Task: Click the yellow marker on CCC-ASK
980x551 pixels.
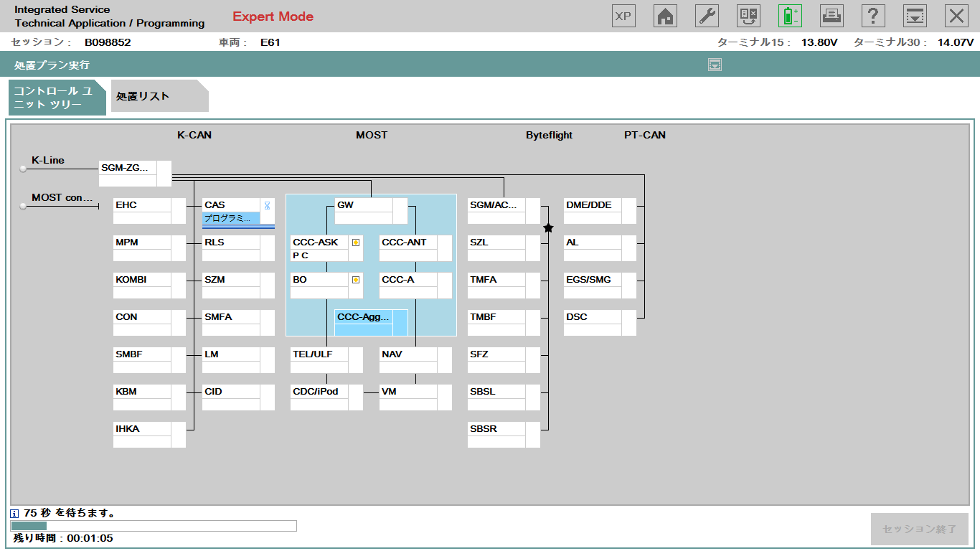Action: coord(355,242)
